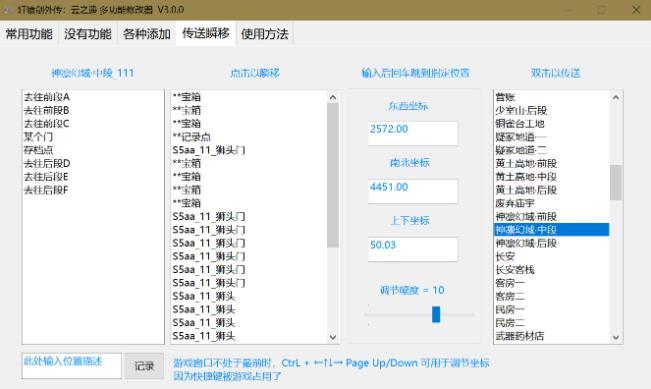Select 黄土高地·后段 in the location list
The height and width of the screenshot is (389, 651).
point(552,190)
